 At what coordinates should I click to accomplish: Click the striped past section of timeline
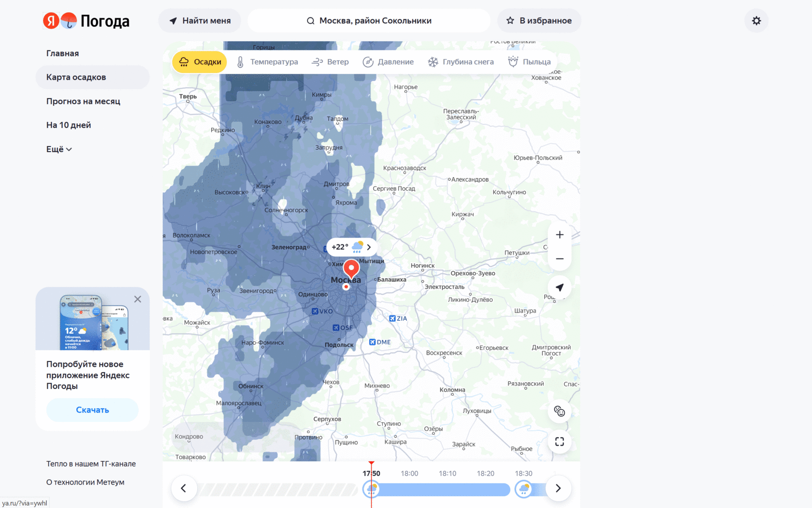click(x=279, y=489)
